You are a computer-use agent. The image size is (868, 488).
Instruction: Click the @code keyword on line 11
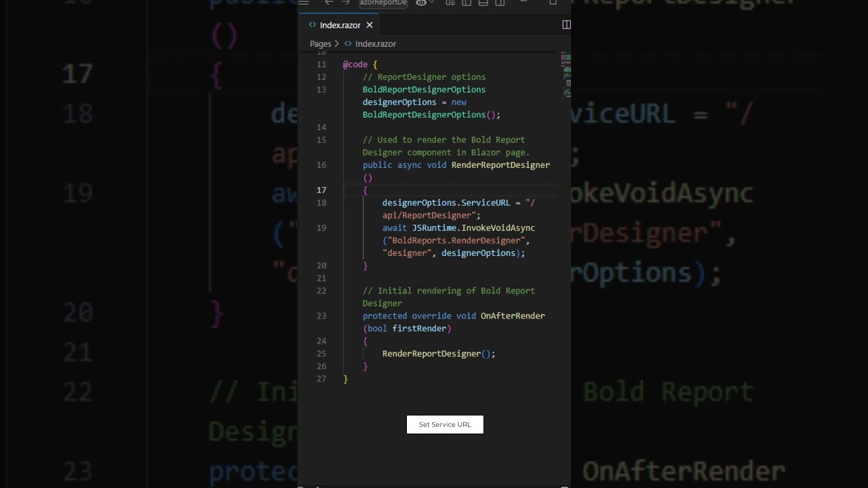tap(355, 64)
